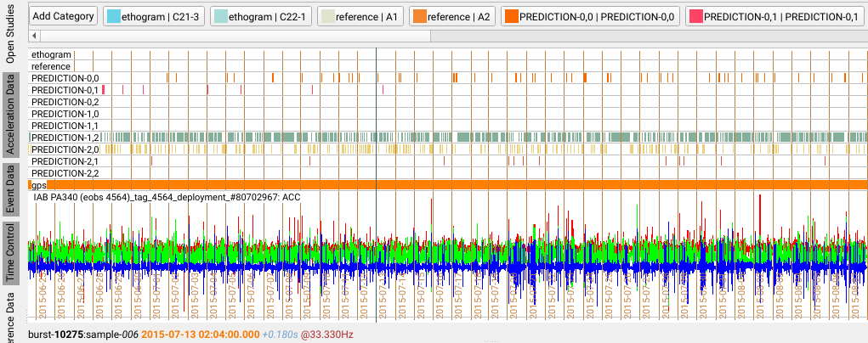This screenshot has height=343, width=868.
Task: Open the Acceleration Data side tab
Action: pyautogui.click(x=10, y=114)
